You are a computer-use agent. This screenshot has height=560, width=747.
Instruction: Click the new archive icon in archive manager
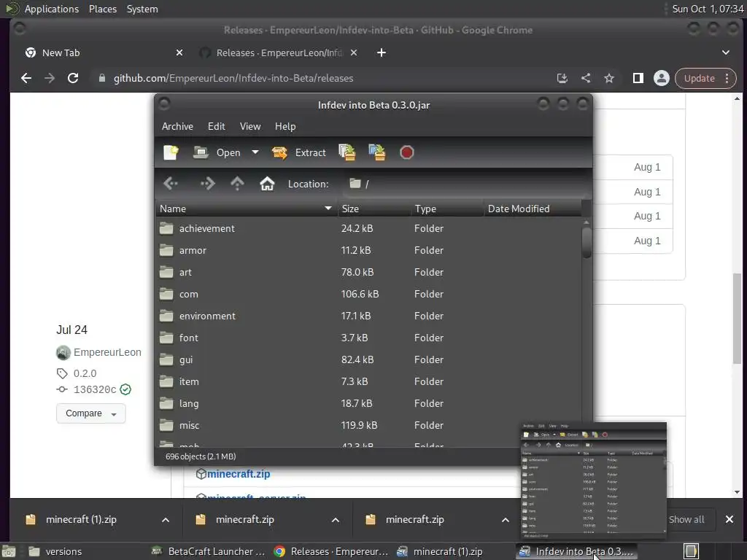171,152
